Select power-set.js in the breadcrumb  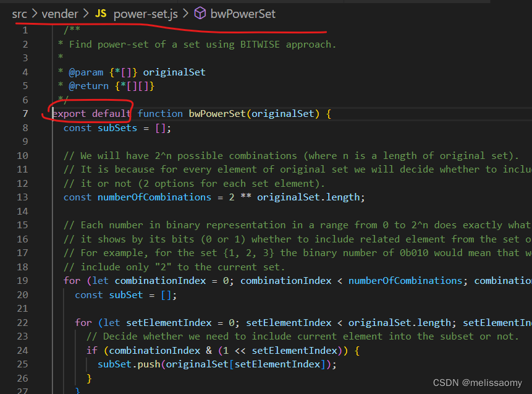(146, 14)
